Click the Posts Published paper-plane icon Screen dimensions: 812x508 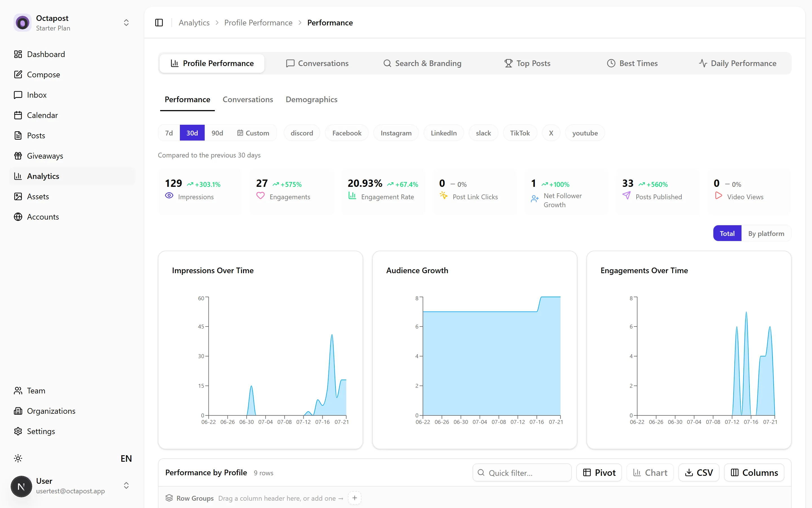[x=626, y=196]
